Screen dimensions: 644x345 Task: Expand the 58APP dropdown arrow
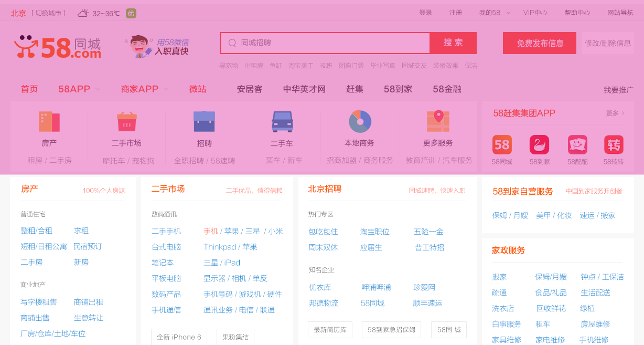(98, 89)
